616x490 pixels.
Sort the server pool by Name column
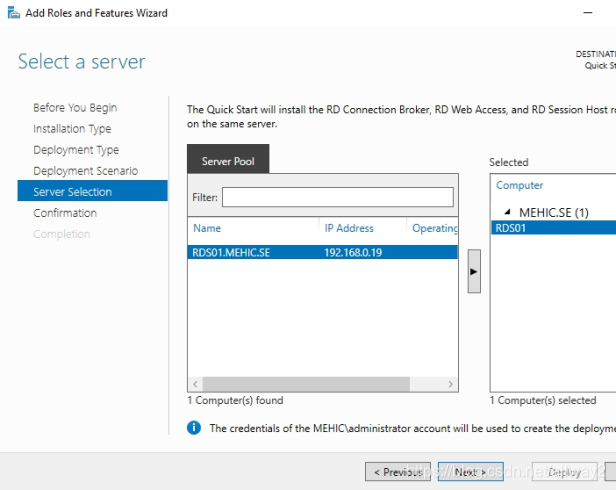[253, 228]
